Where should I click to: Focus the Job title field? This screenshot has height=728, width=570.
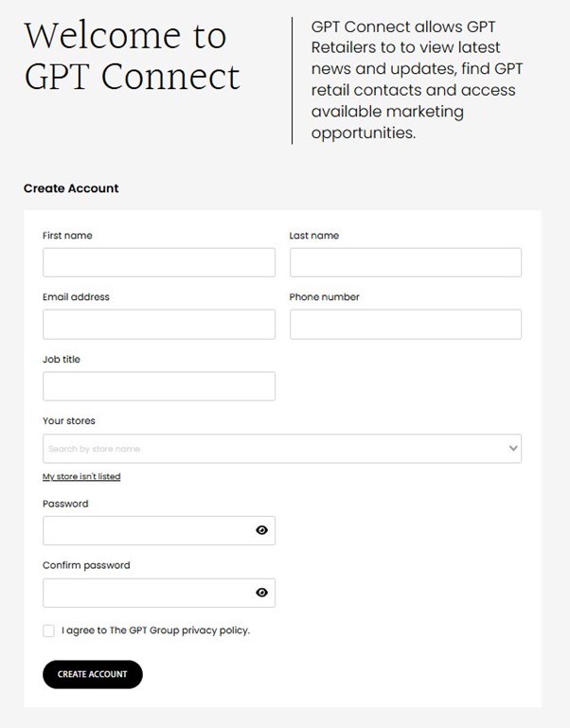tap(159, 386)
